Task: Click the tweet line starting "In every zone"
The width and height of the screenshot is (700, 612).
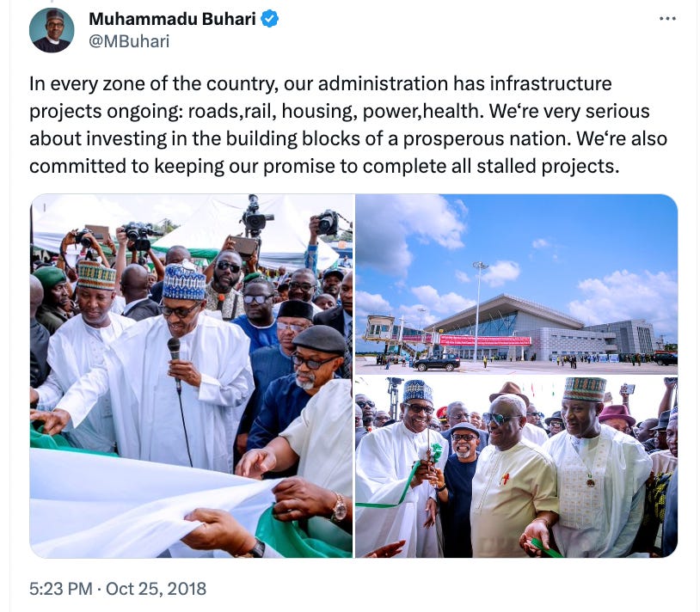Action: [x=321, y=84]
